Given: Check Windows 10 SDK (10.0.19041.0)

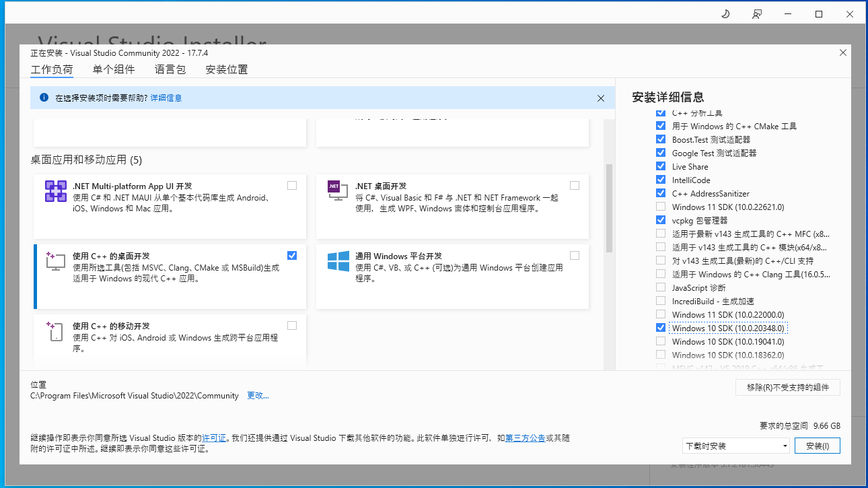Looking at the screenshot, I should tap(660, 341).
